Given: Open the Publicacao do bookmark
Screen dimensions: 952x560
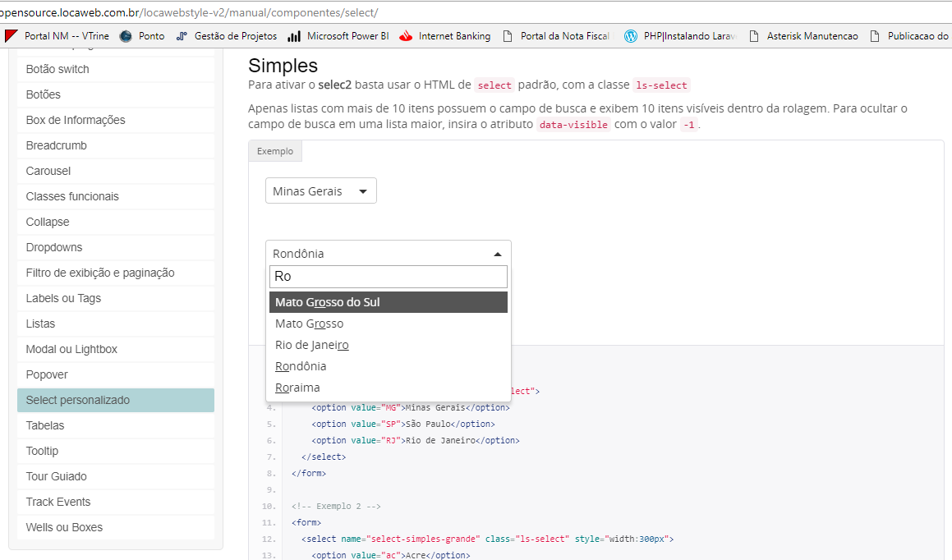Looking at the screenshot, I should tap(909, 36).
